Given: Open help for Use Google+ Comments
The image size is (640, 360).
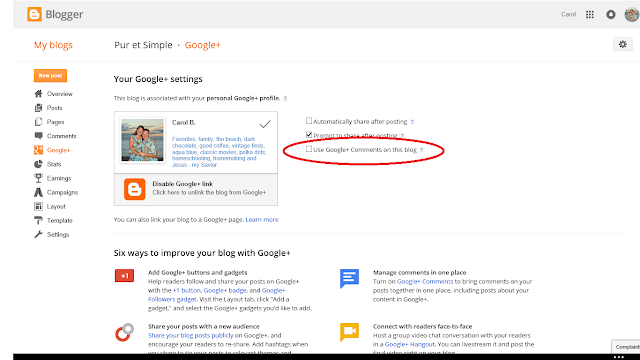Looking at the screenshot, I should (422, 150).
